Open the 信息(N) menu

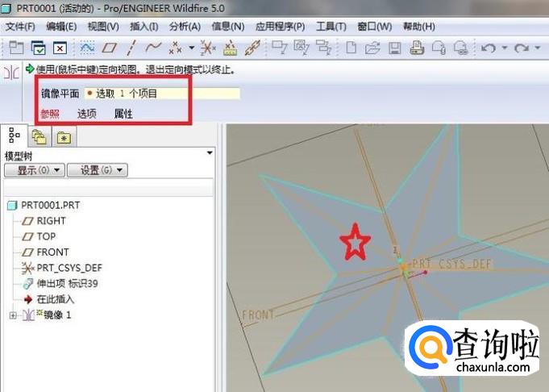point(227,27)
